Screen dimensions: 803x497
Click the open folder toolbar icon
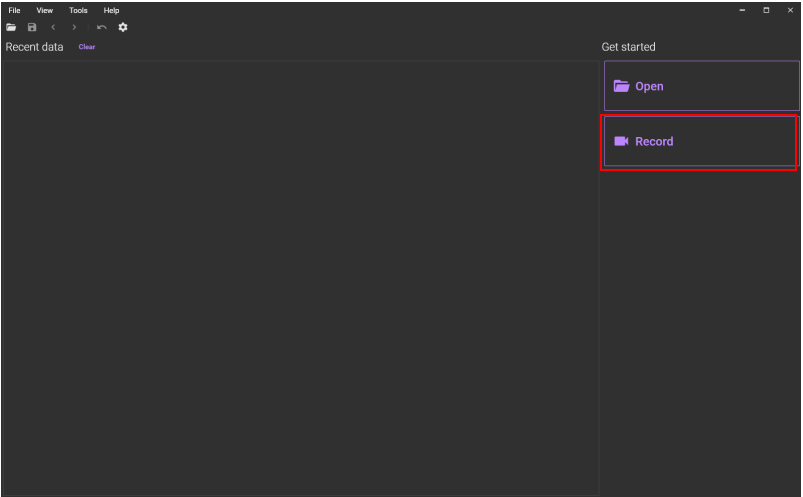tap(11, 27)
